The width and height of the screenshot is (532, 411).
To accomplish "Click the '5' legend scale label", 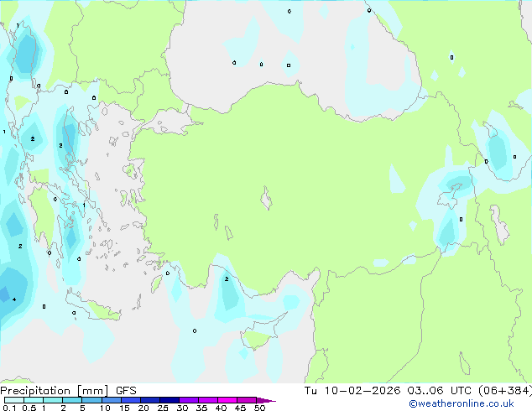I will point(82,408).
